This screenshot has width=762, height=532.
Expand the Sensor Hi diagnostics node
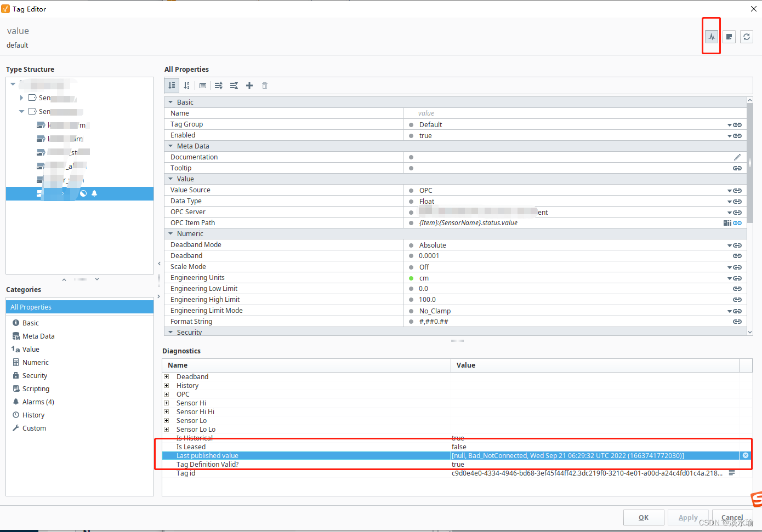pos(167,403)
